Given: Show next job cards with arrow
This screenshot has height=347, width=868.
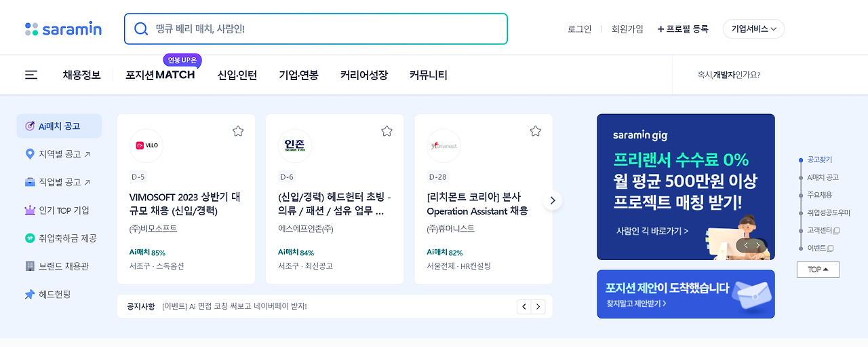Looking at the screenshot, I should 553,200.
